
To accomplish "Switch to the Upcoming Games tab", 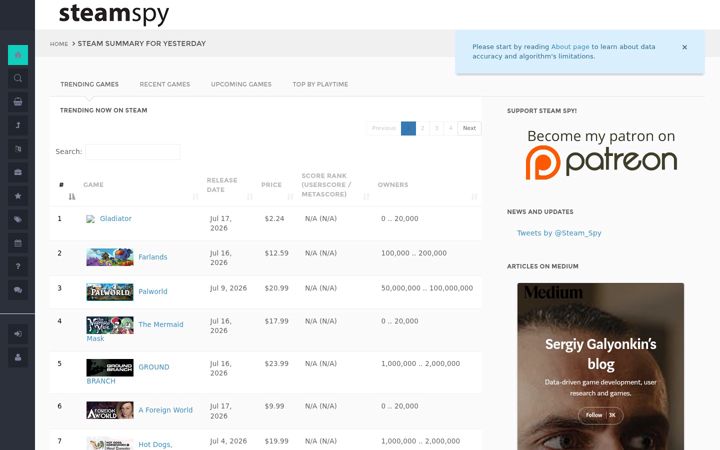I will 241,84.
